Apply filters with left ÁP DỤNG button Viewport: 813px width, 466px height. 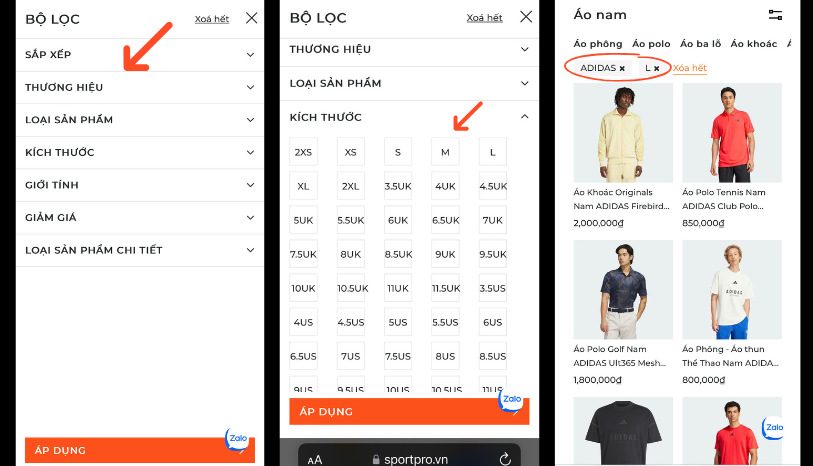[x=140, y=450]
